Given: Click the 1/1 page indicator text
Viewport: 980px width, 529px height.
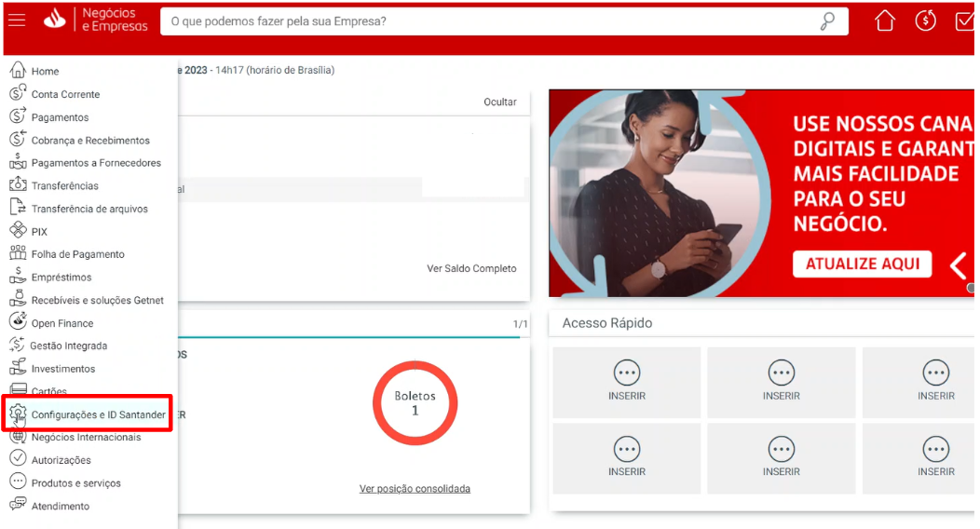Looking at the screenshot, I should tap(520, 324).
